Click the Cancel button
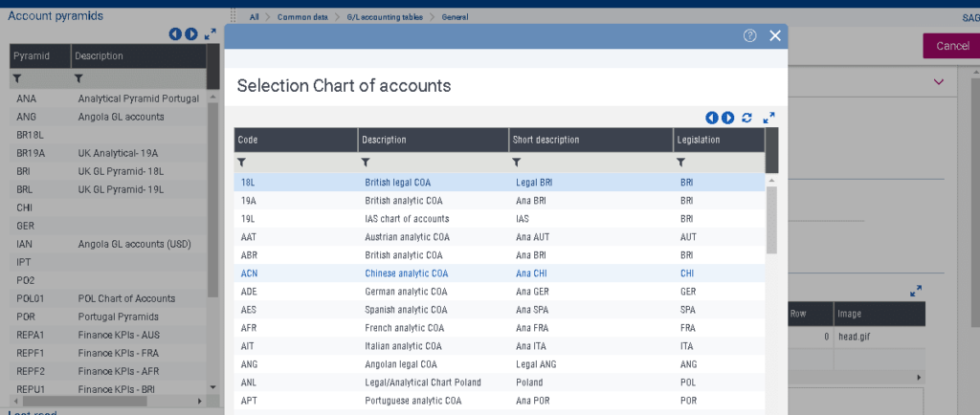 pyautogui.click(x=952, y=46)
